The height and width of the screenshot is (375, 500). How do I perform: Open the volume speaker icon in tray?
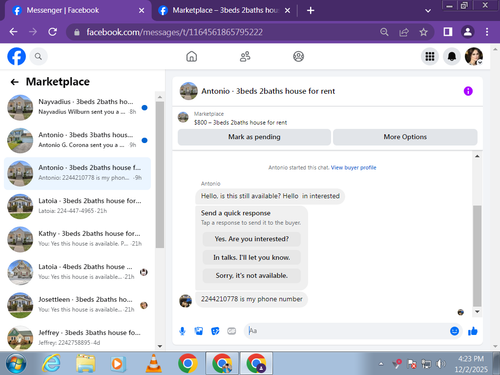click(x=441, y=364)
